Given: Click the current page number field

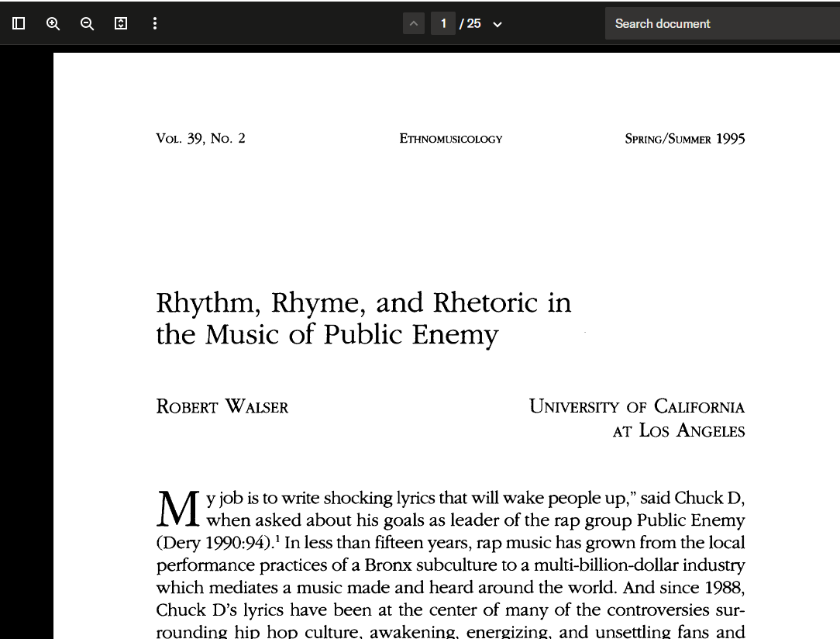Looking at the screenshot, I should (443, 24).
